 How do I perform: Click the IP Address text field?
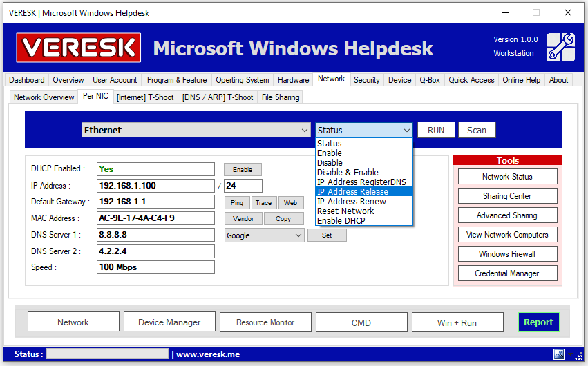point(155,186)
